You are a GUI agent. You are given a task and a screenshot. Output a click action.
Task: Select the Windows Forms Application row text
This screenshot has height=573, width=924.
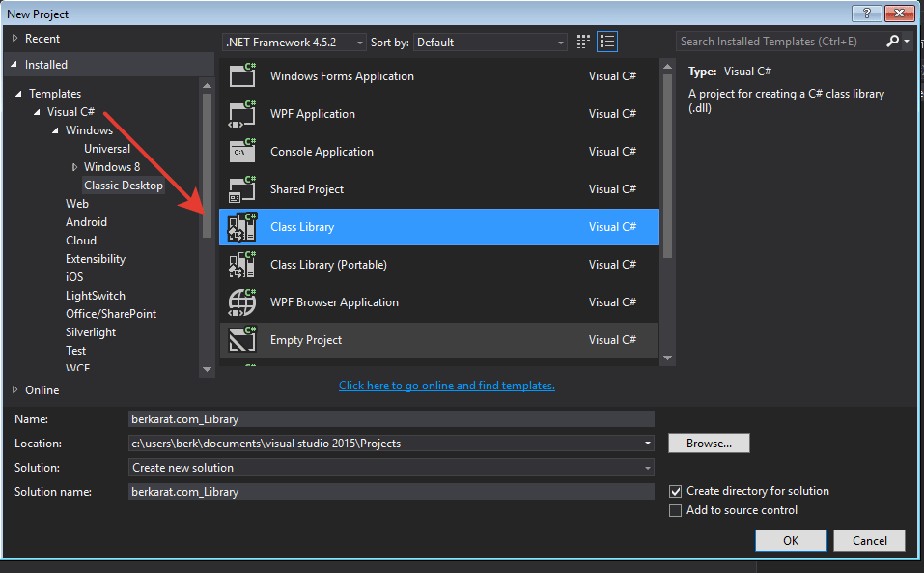click(x=342, y=76)
